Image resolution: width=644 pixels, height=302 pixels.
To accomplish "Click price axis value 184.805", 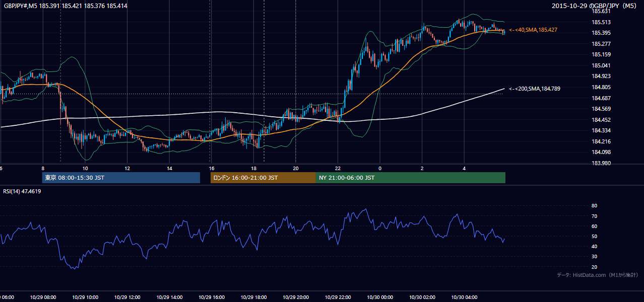I will pyautogui.click(x=601, y=87).
